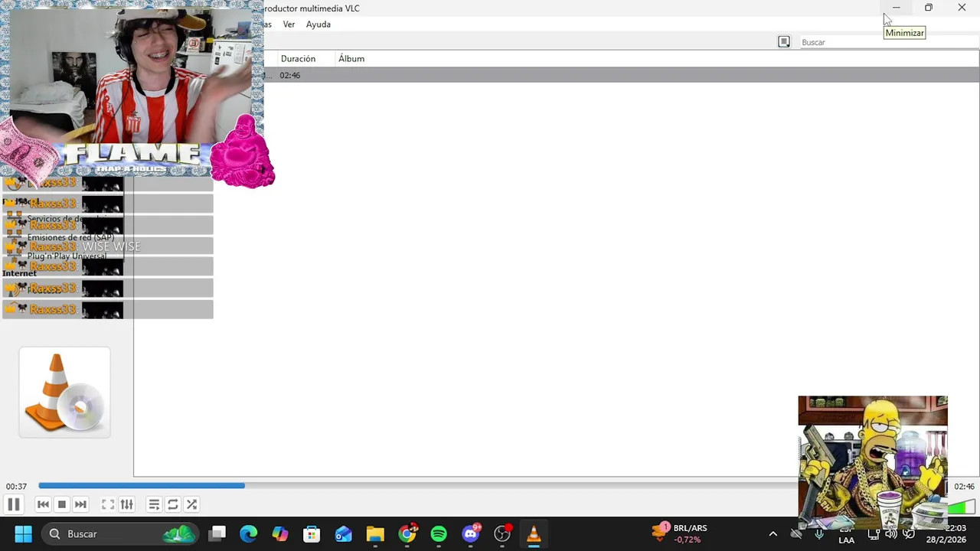Minimize the VLC window
The image size is (980, 551).
click(896, 8)
